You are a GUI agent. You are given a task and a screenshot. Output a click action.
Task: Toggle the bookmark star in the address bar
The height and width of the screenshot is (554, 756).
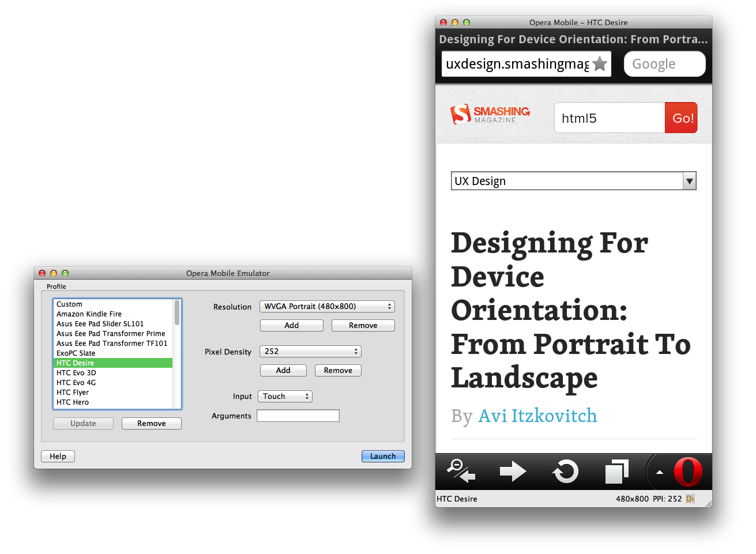click(600, 63)
